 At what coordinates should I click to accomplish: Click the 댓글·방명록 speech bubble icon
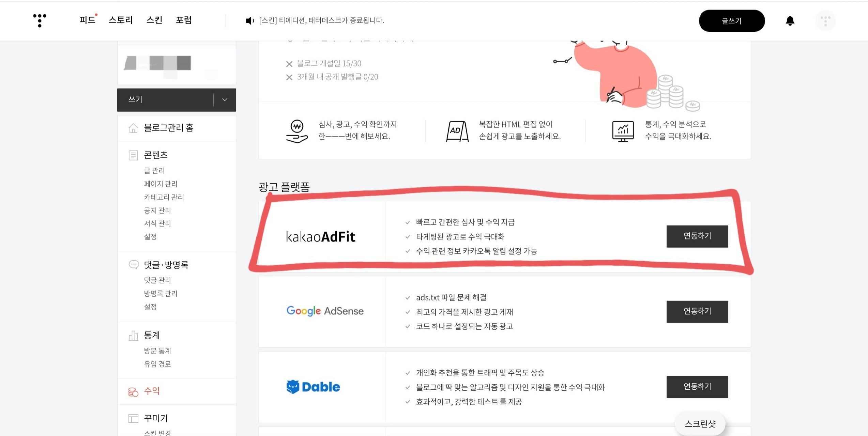pos(134,264)
